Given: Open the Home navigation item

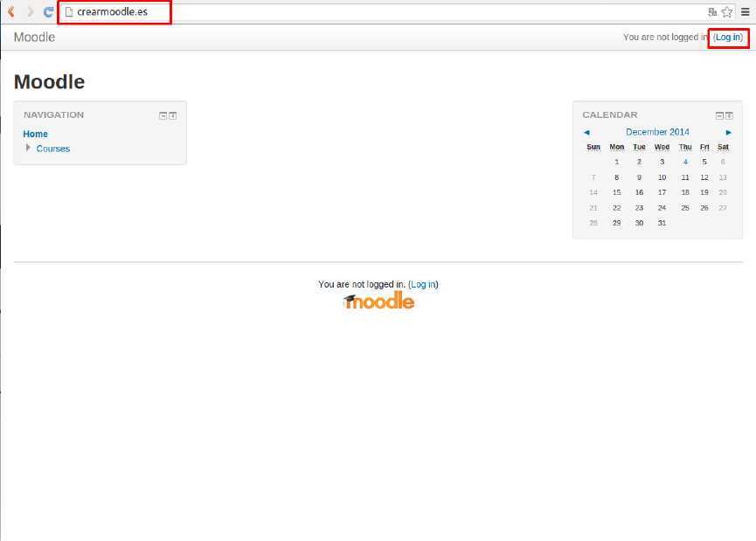Looking at the screenshot, I should tap(36, 134).
